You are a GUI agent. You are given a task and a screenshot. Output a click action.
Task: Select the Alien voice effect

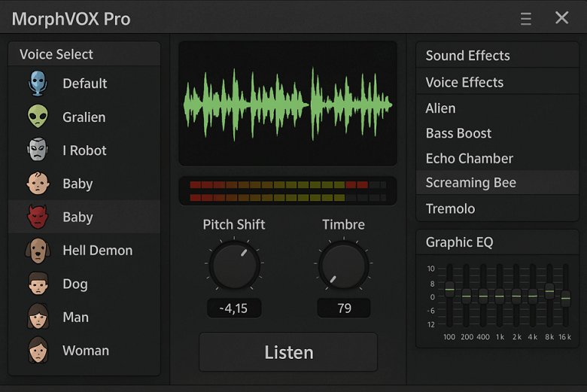pos(497,108)
